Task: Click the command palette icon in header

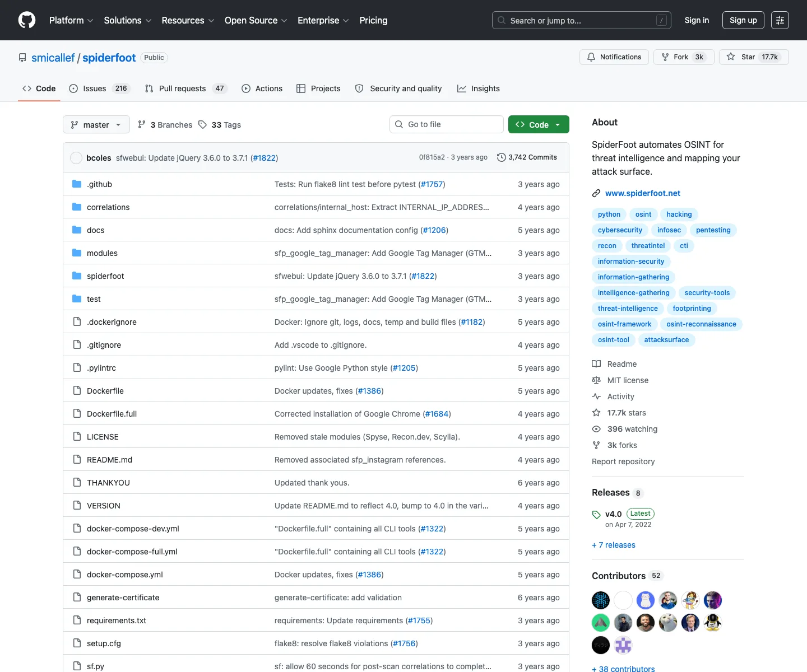Action: coord(780,20)
